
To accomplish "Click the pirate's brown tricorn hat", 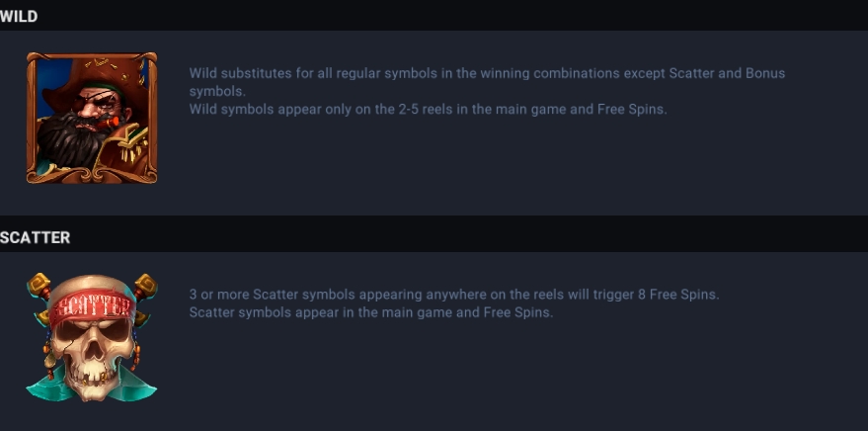I will pos(91,77).
